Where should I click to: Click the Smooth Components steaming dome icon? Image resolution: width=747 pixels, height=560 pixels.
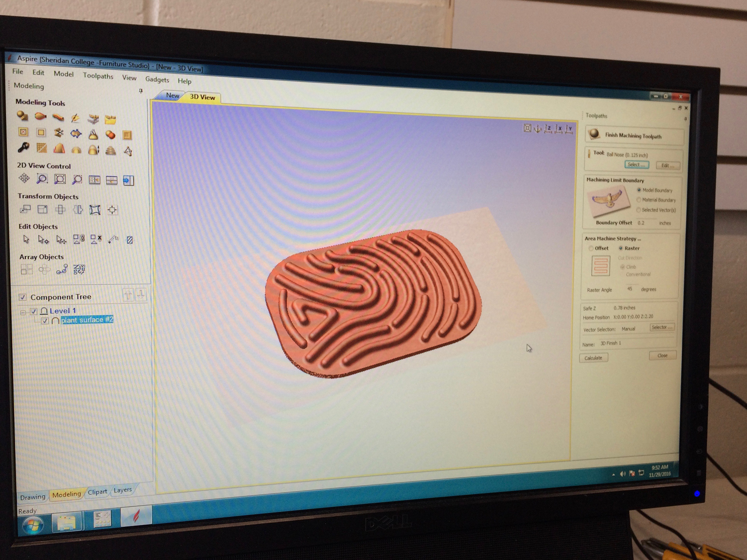pos(93,135)
